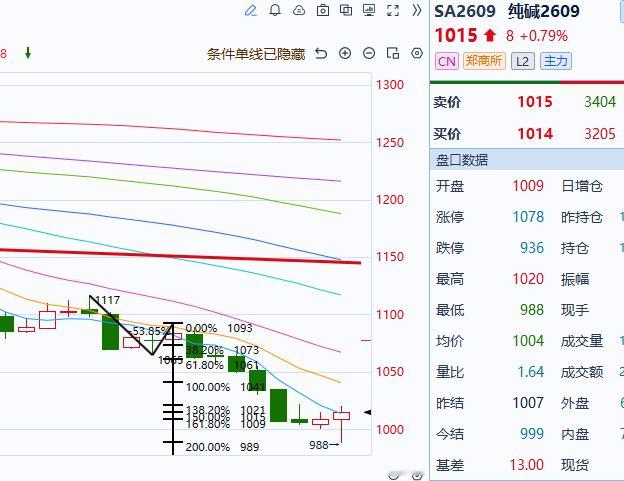
Task: Select the pencil drawing tool icon
Action: tap(250, 10)
